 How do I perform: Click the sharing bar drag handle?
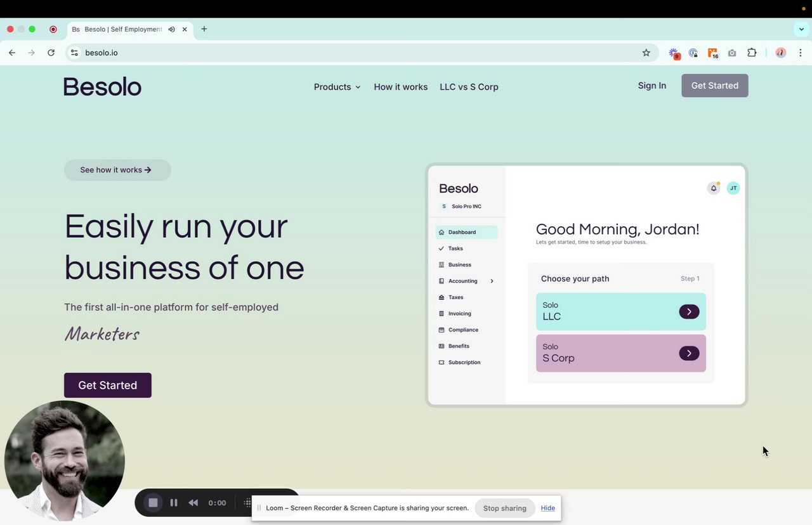click(259, 508)
